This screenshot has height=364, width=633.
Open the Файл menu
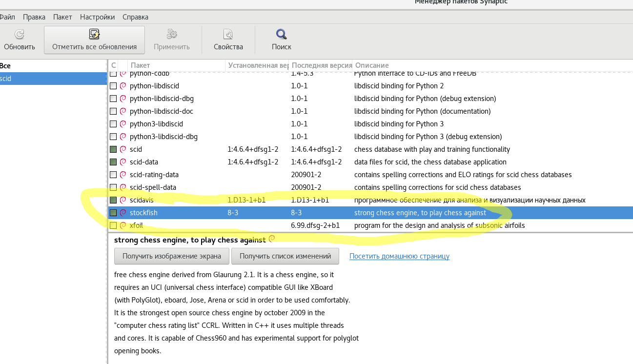tap(7, 17)
